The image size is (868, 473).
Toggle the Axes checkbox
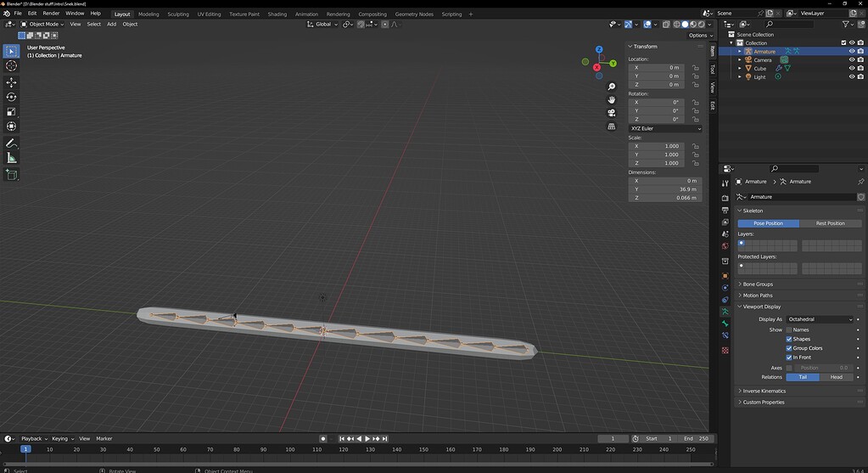click(x=789, y=368)
